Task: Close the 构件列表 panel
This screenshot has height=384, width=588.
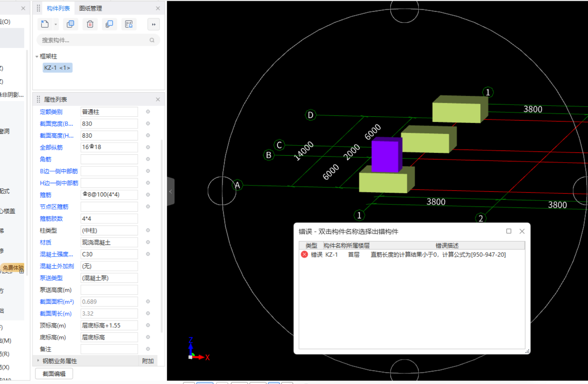Action: coord(158,8)
